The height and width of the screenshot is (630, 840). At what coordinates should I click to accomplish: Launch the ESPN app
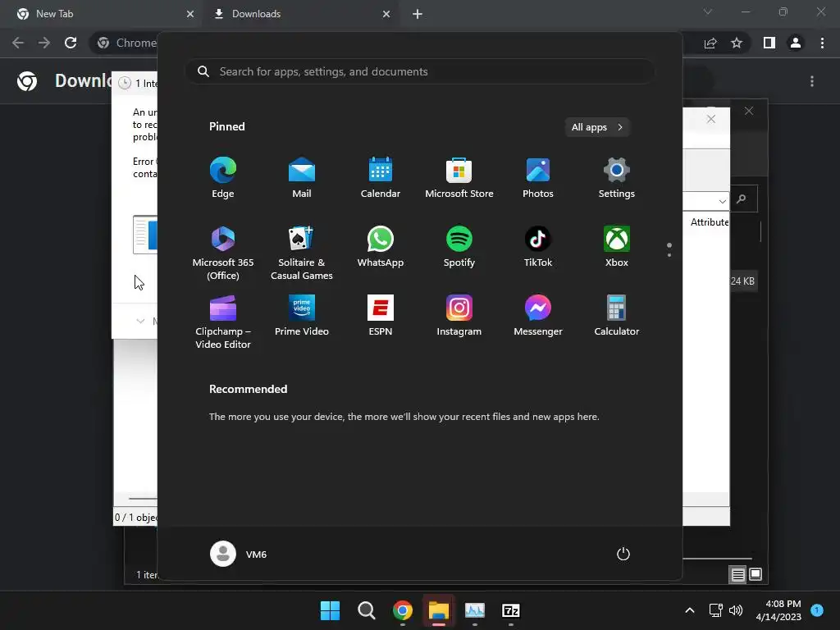(x=381, y=316)
